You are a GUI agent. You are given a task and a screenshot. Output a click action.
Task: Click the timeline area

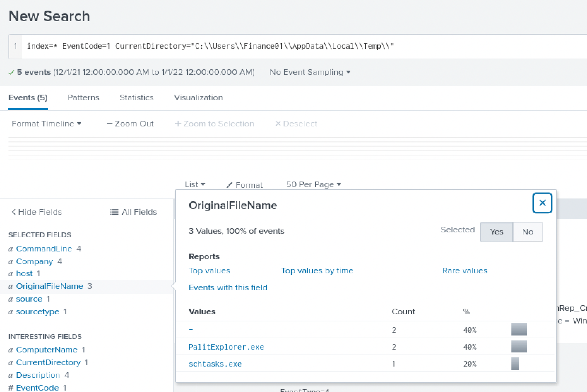[298, 149]
